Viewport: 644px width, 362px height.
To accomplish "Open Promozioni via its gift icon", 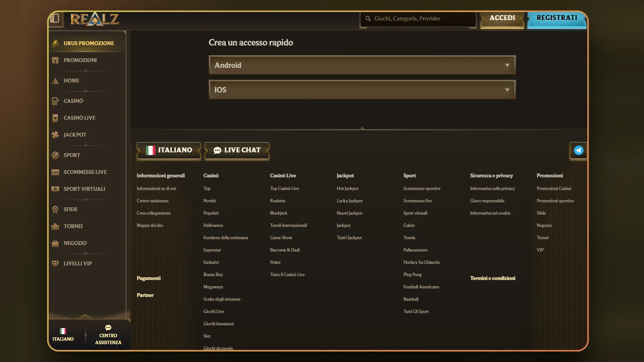I will (x=55, y=60).
